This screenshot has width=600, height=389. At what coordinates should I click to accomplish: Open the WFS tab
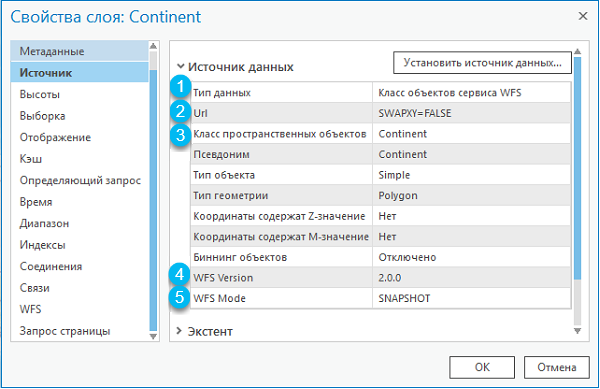(x=80, y=309)
